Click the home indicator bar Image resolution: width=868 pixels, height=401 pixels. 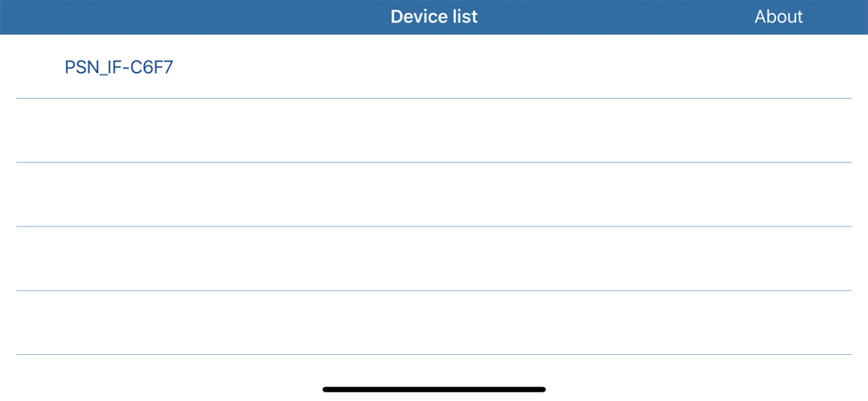click(434, 390)
